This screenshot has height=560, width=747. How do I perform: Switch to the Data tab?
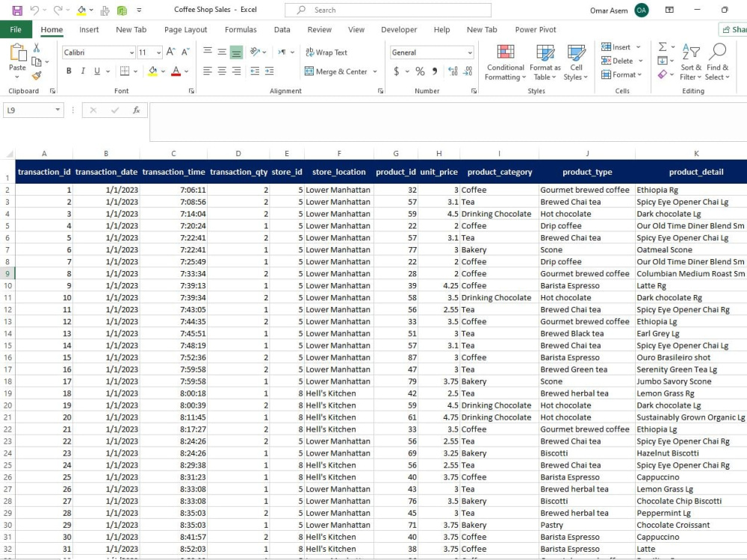282,30
